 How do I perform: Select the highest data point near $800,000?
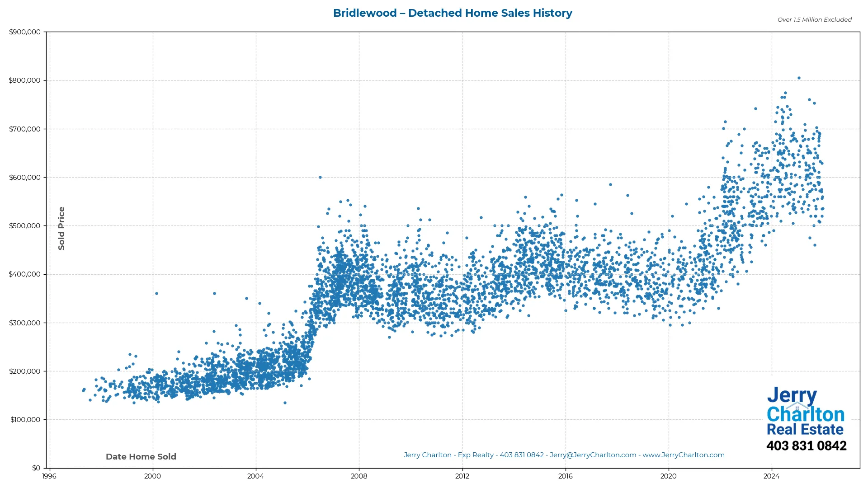(x=798, y=78)
